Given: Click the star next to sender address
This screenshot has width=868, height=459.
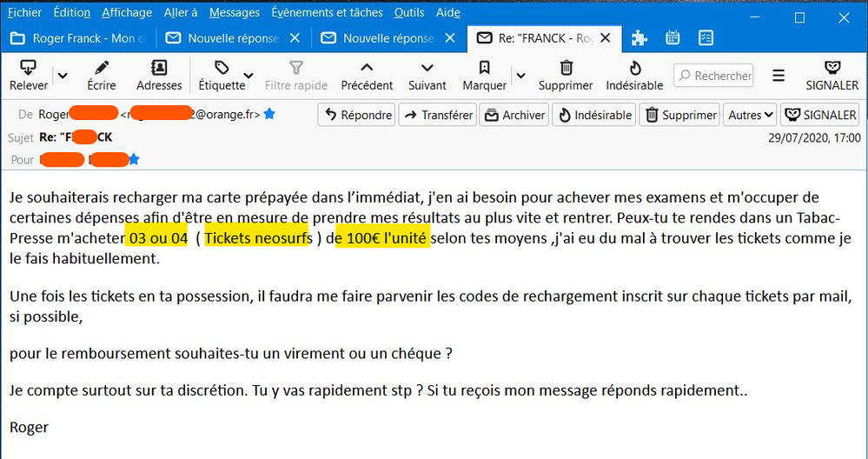Looking at the screenshot, I should (x=269, y=114).
